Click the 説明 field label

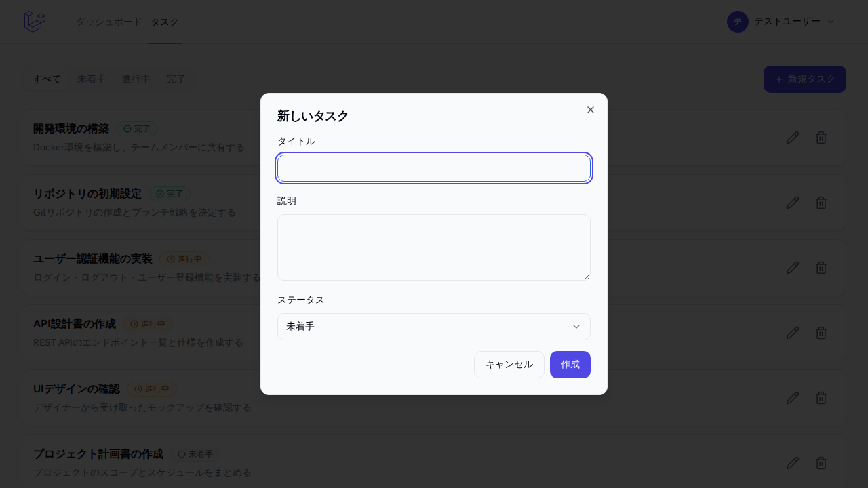pyautogui.click(x=287, y=201)
